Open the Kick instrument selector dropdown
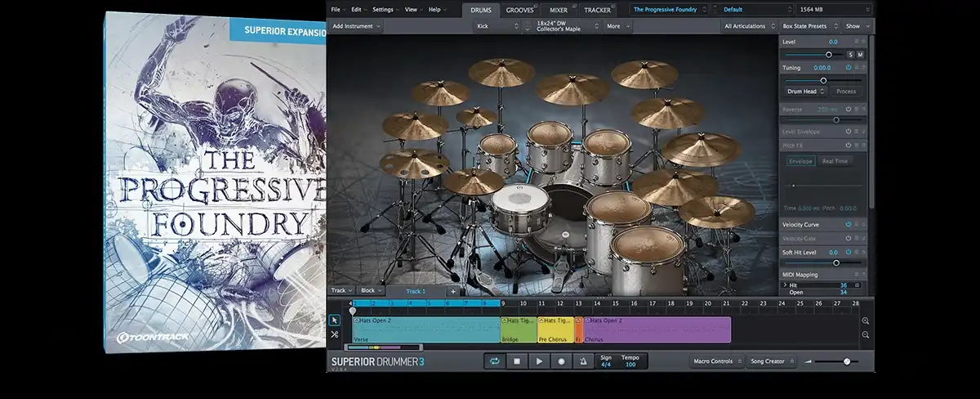 (497, 26)
